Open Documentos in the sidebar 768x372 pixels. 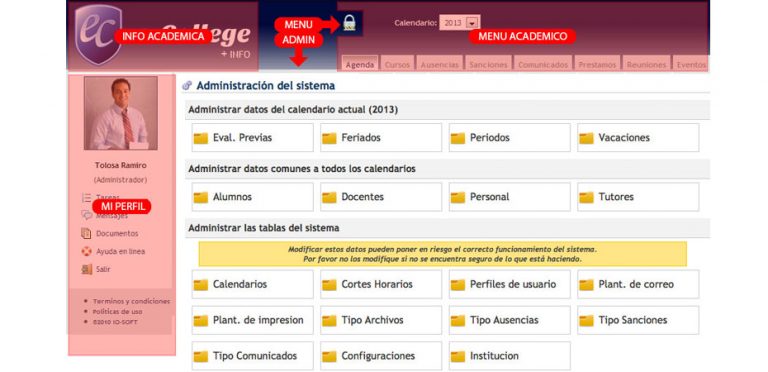click(x=117, y=233)
